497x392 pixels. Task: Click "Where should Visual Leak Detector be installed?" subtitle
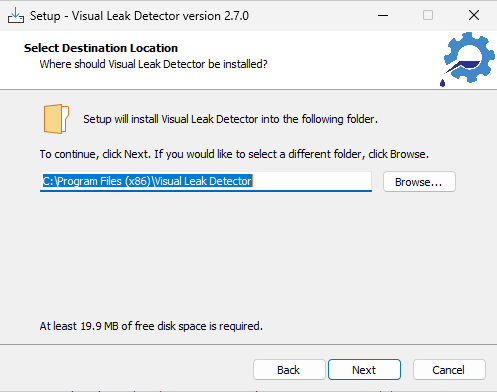coord(153,64)
